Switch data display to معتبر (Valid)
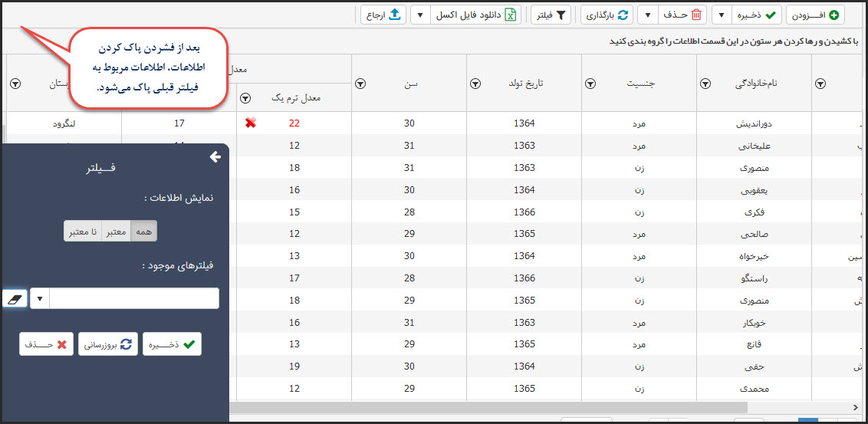Screen dimensions: 868x424 [117, 231]
